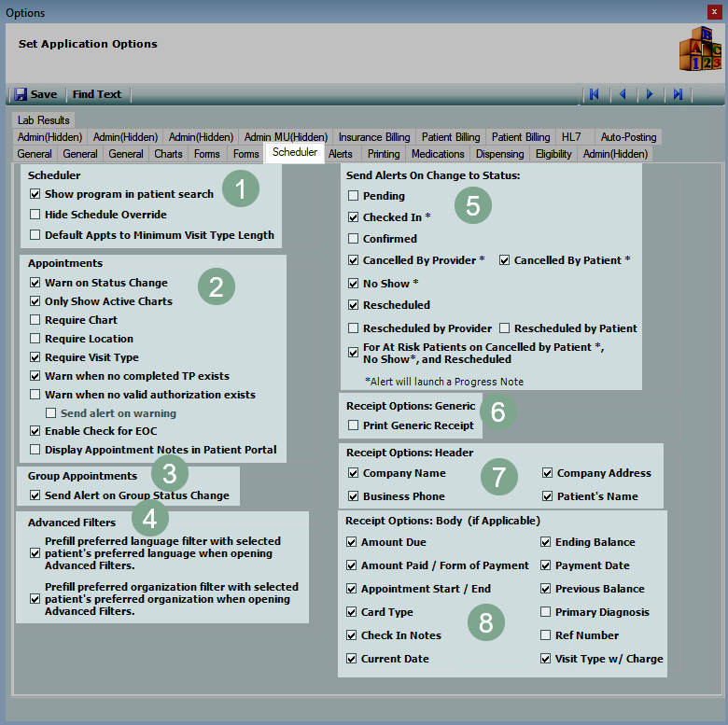This screenshot has width=728, height=725.
Task: Close the Options window
Action: point(715,12)
